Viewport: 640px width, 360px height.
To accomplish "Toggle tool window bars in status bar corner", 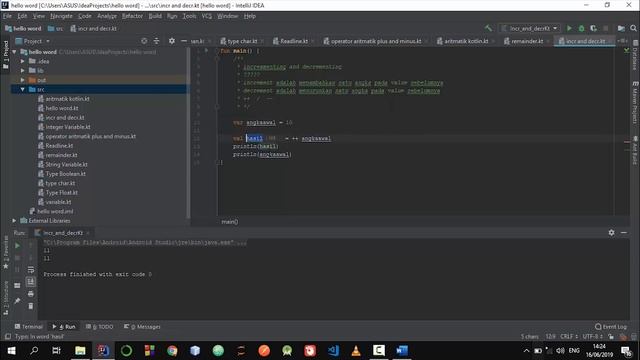I will [x=8, y=337].
